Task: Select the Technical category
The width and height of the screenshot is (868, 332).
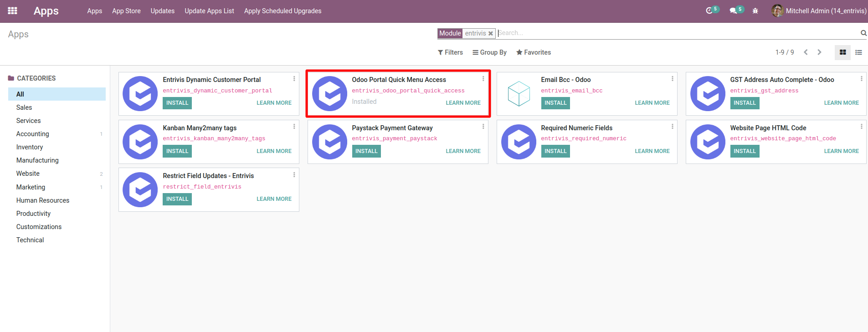Action: tap(57, 240)
